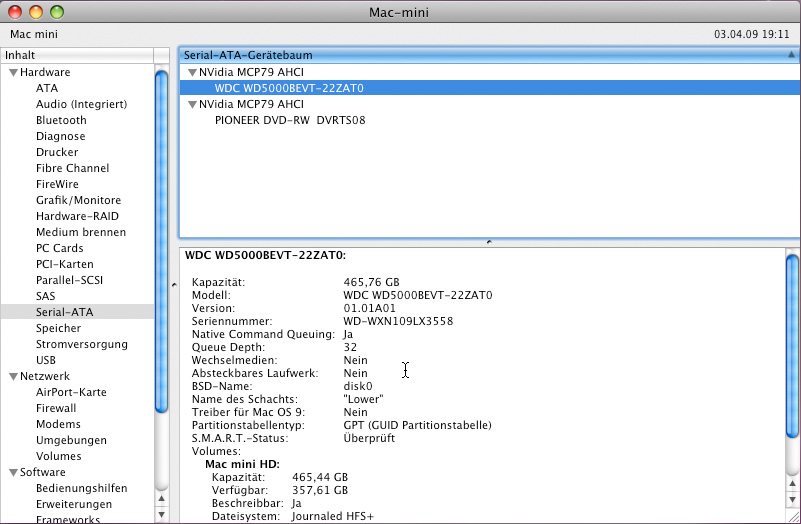Click Version value 01.01A01

point(369,308)
